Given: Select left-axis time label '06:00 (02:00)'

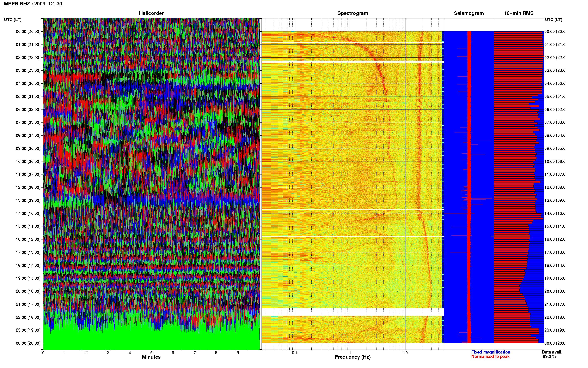Looking at the screenshot, I should [x=28, y=109].
